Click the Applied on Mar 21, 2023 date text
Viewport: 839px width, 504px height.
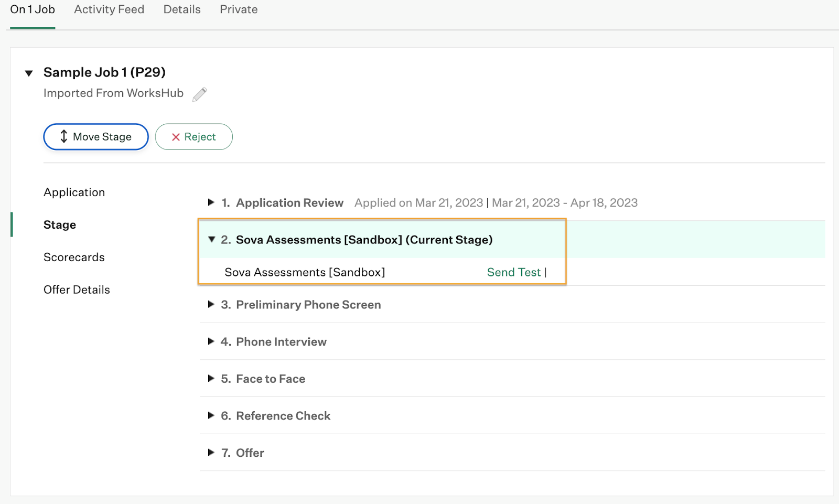[418, 203]
